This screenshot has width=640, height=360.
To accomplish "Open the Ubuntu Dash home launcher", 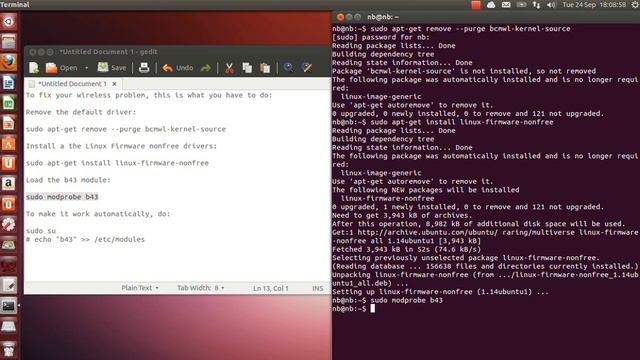I will pos(9,22).
